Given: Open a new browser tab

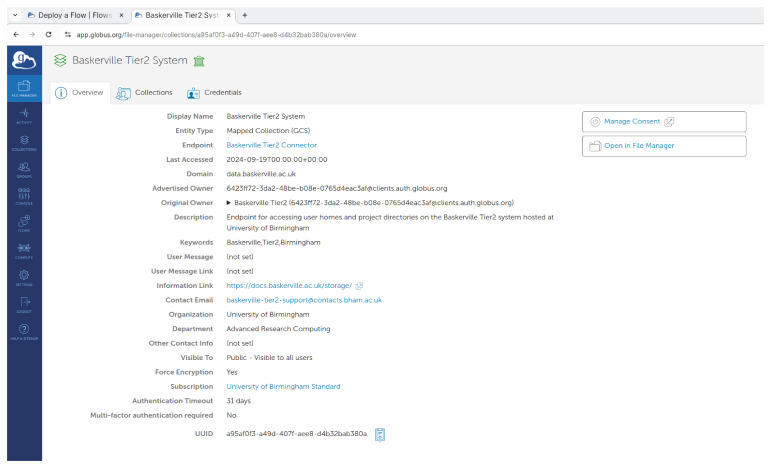Looking at the screenshot, I should [x=244, y=15].
